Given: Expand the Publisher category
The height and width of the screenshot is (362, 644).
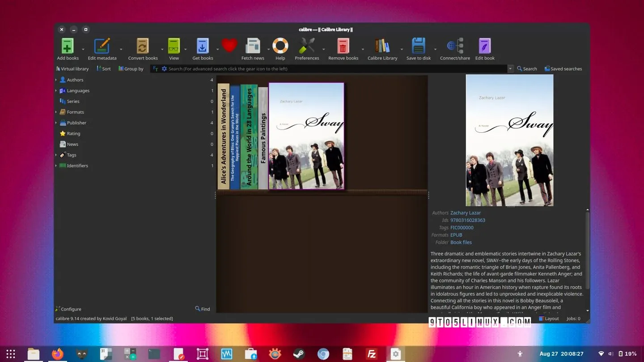Looking at the screenshot, I should point(56,123).
